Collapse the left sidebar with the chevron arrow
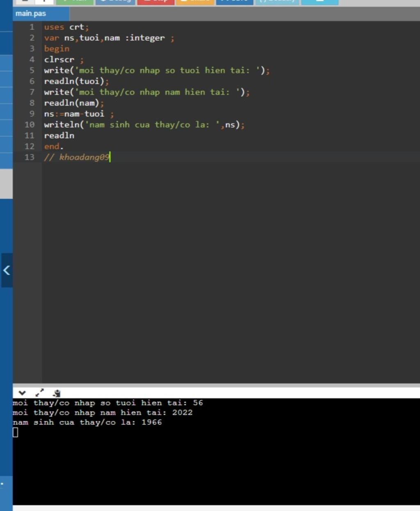Image resolution: width=420 pixels, height=511 pixels. pyautogui.click(x=7, y=270)
